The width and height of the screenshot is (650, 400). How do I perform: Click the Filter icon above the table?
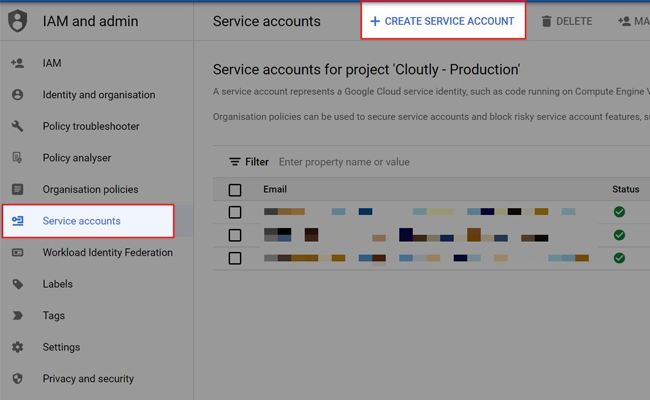[x=235, y=162]
